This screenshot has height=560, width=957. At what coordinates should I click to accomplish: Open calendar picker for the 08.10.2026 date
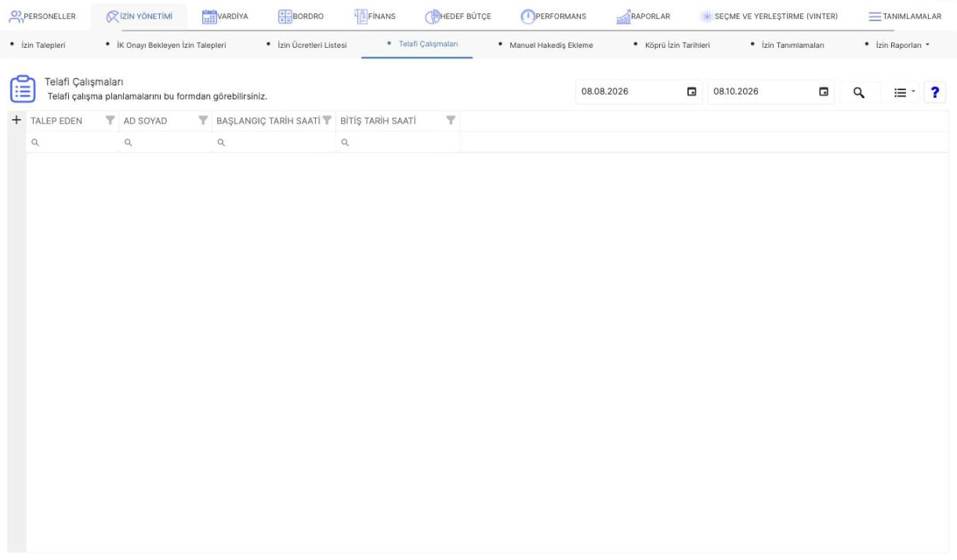pos(823,92)
